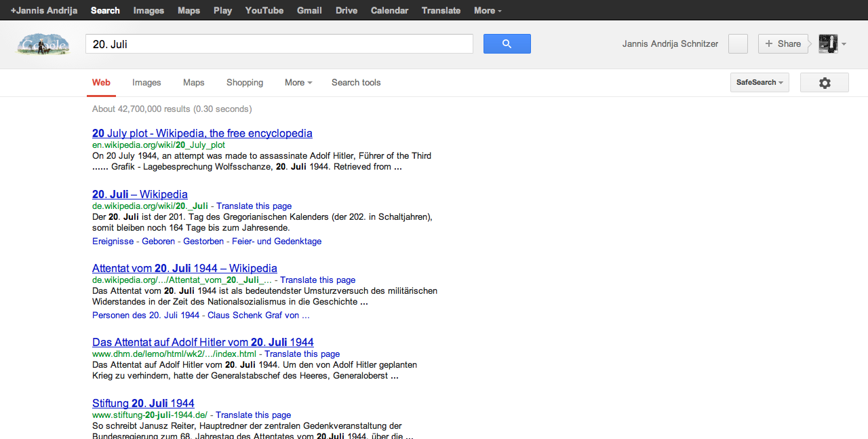Open +Jannis Andrija in top bar
Image resolution: width=868 pixels, height=439 pixels.
point(44,10)
